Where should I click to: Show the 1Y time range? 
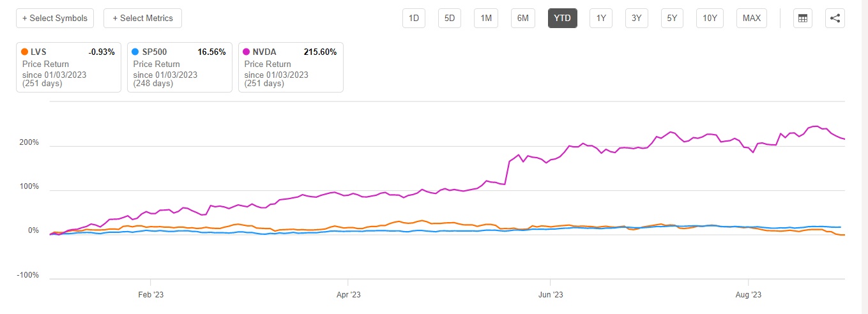[x=601, y=18]
